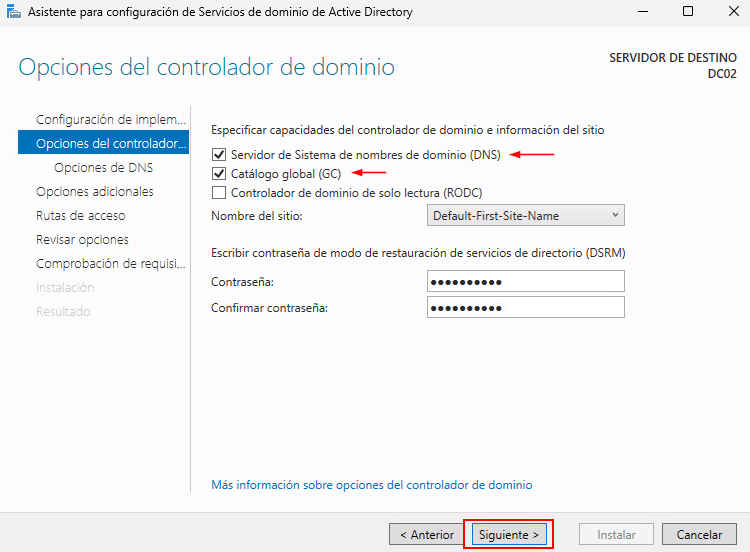Open the Opciones adicionales step
Image resolution: width=750 pixels, height=552 pixels.
coord(95,191)
